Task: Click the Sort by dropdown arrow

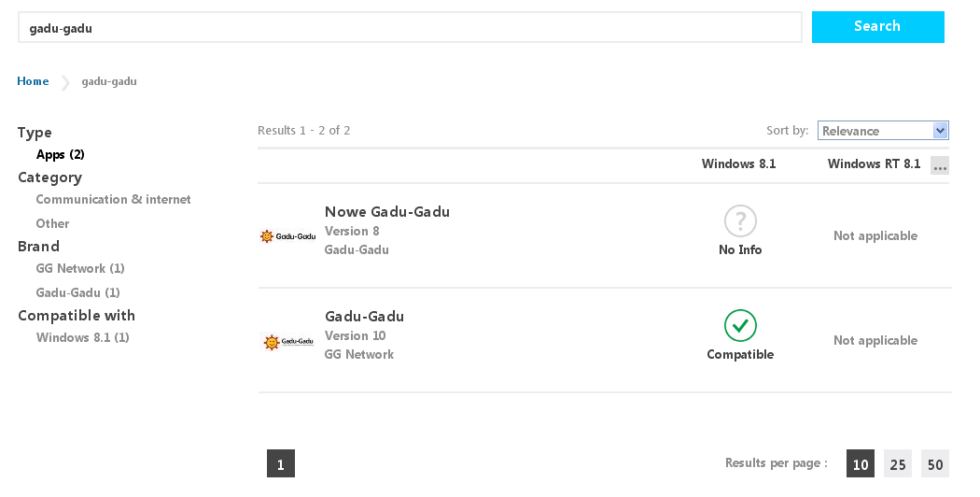Action: [x=940, y=130]
